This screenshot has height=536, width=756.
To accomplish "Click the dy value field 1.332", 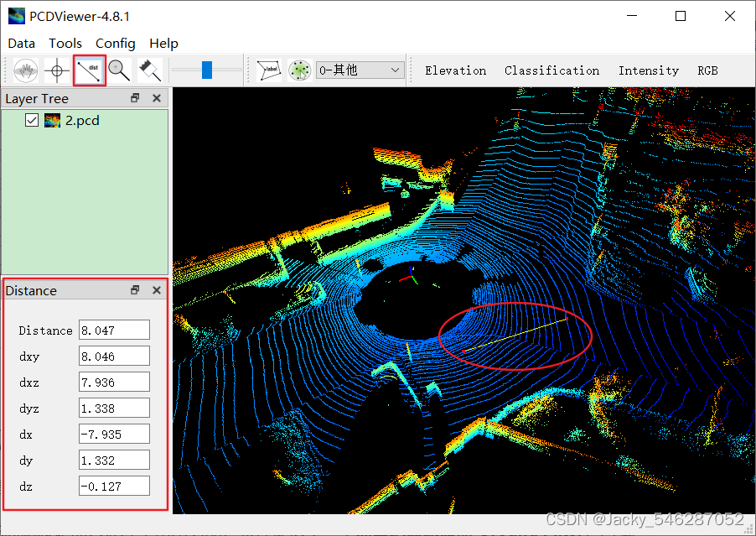I will coord(114,461).
